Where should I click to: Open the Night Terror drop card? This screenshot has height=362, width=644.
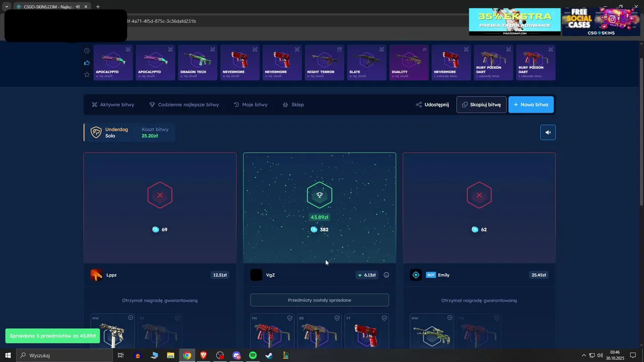tap(325, 62)
